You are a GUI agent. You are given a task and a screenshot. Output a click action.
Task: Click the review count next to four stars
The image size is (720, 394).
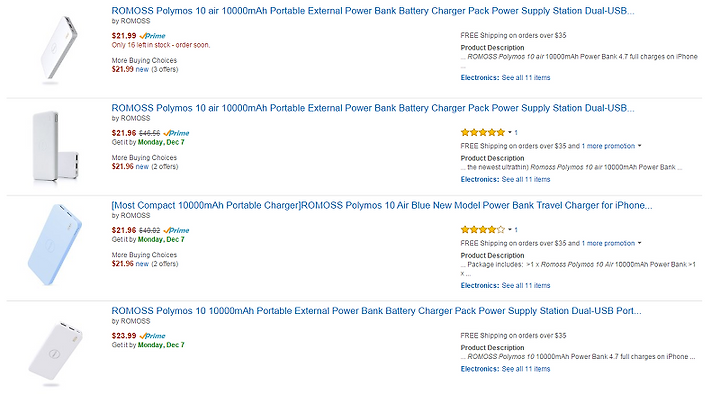[516, 230]
